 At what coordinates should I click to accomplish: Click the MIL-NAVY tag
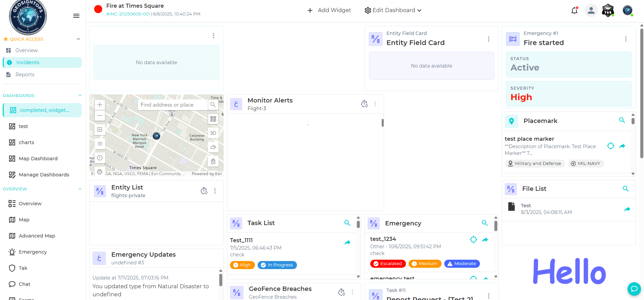coord(586,164)
